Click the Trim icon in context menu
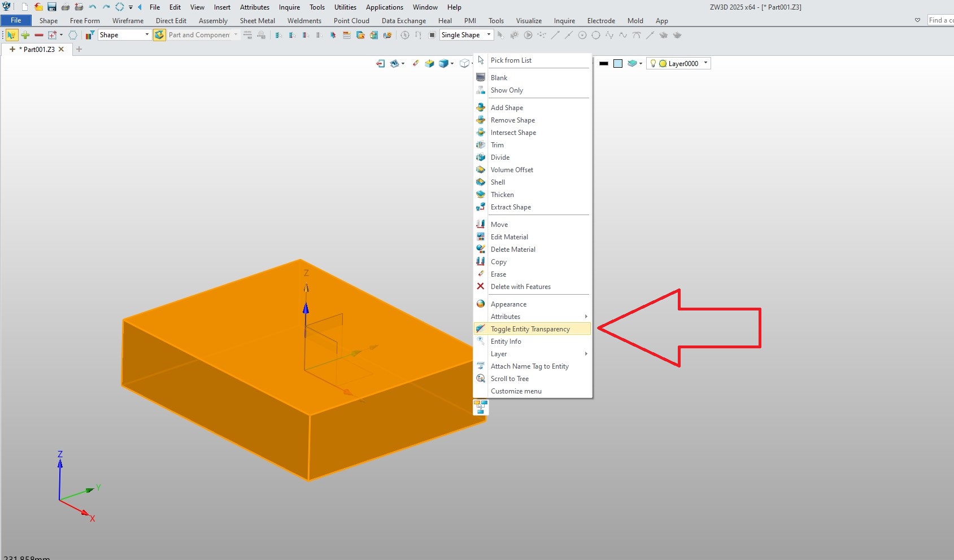The image size is (954, 560). click(481, 145)
